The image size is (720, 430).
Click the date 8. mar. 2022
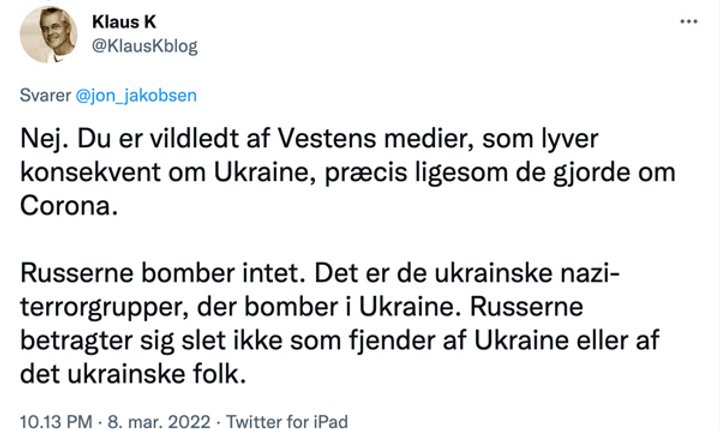click(159, 421)
